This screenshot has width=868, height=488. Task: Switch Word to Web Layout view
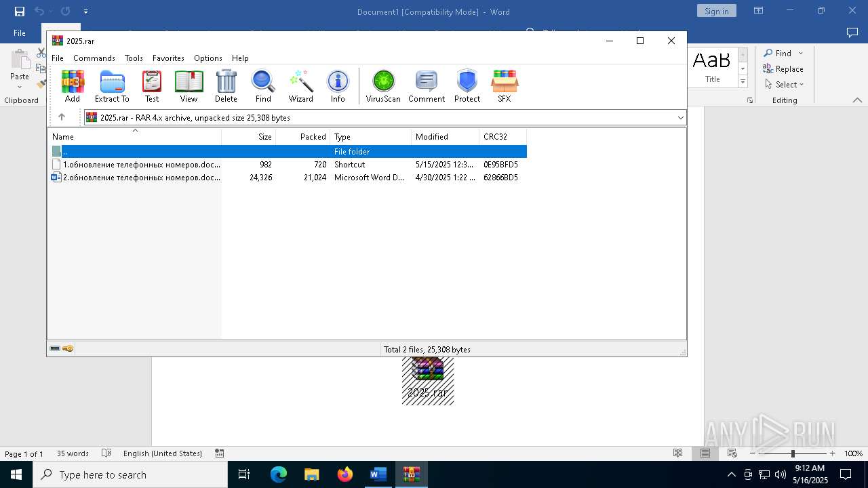(732, 453)
